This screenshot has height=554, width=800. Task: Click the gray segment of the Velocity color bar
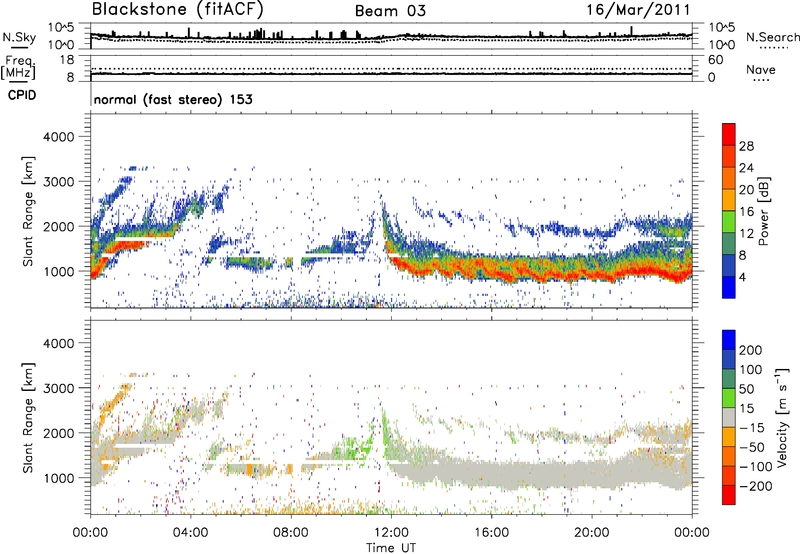coord(729,418)
